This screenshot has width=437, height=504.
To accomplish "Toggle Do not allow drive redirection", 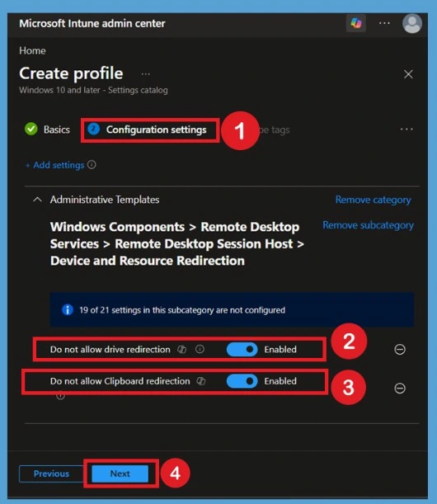I will (242, 350).
